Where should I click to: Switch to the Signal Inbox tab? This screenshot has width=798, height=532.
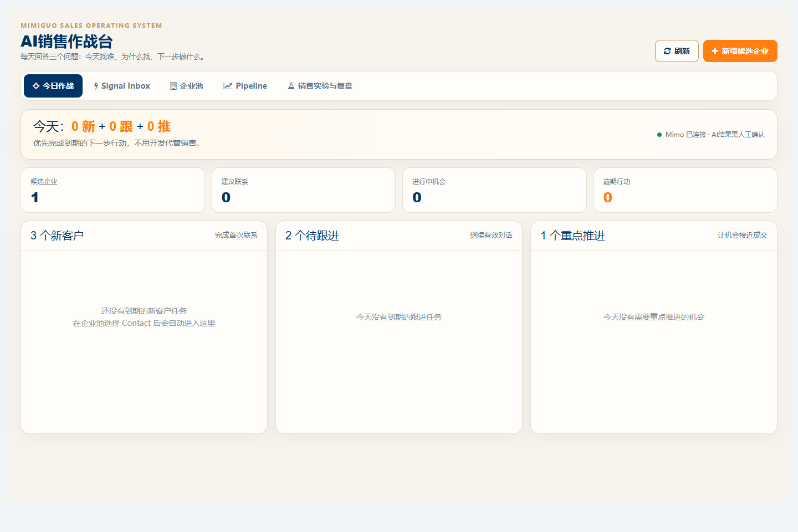tap(122, 86)
